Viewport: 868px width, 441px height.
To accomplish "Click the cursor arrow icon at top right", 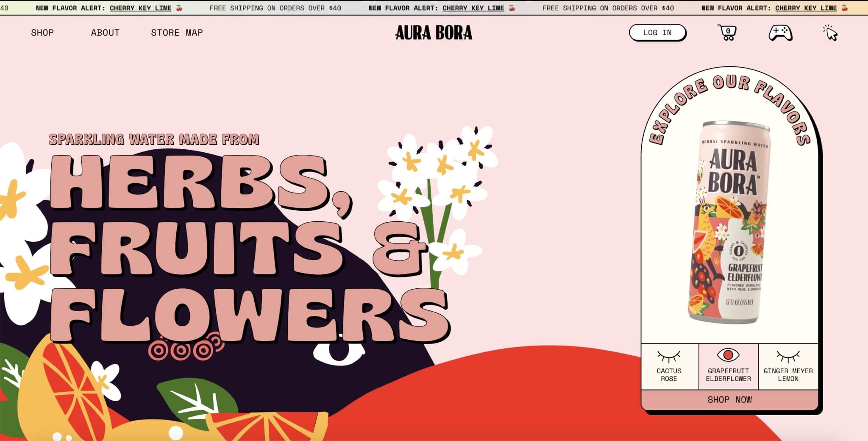I will tap(831, 34).
